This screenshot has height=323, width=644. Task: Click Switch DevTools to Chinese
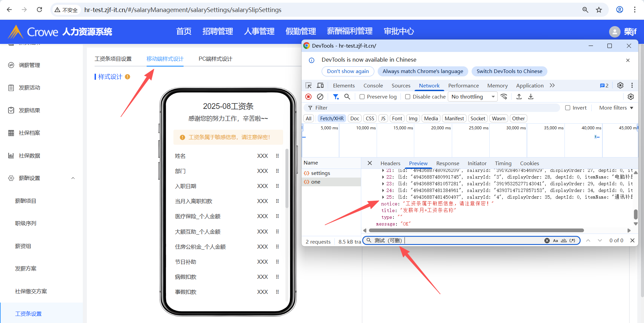tap(509, 71)
